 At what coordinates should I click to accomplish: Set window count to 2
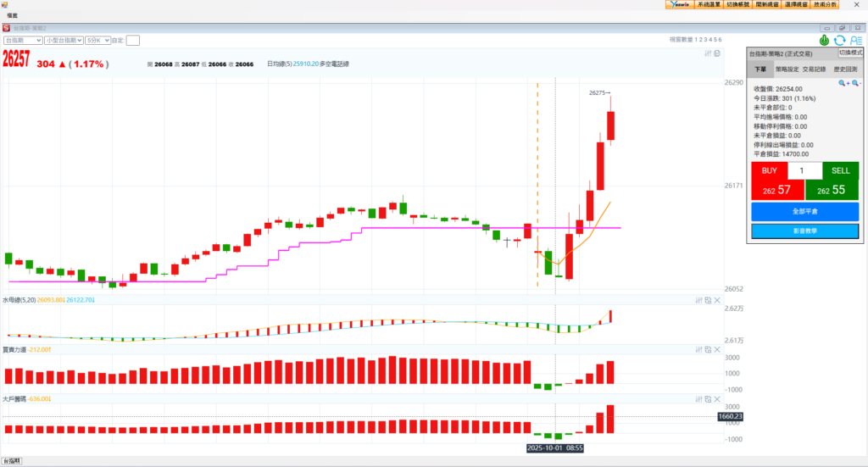[x=699, y=40]
